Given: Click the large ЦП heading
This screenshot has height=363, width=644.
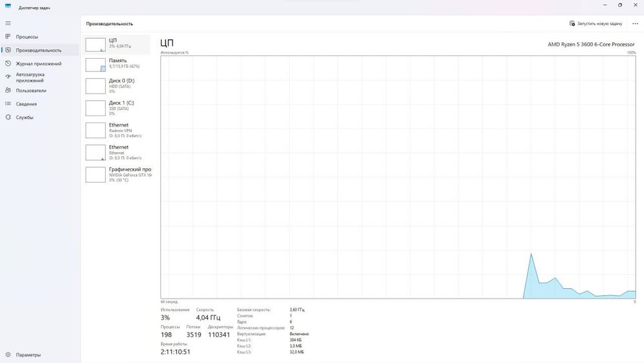Looking at the screenshot, I should pyautogui.click(x=167, y=43).
